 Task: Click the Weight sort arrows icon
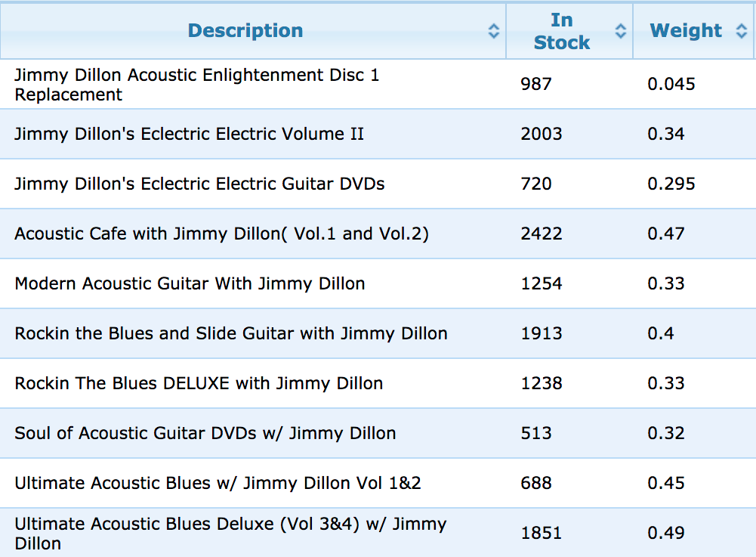742,31
